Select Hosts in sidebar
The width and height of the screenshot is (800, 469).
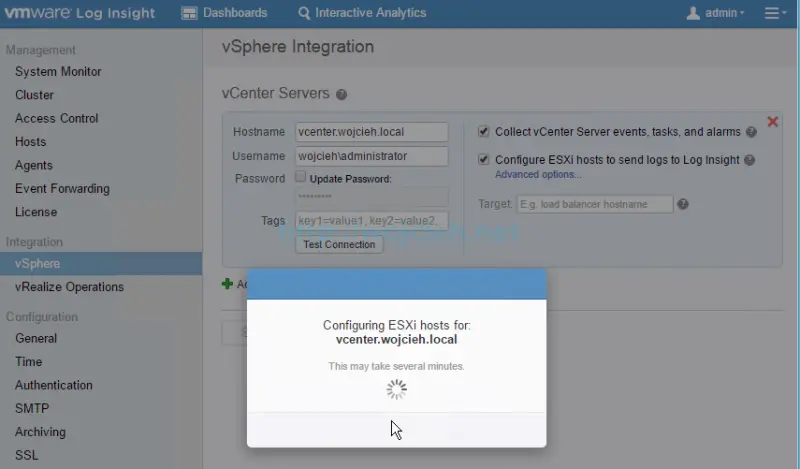[31, 142]
